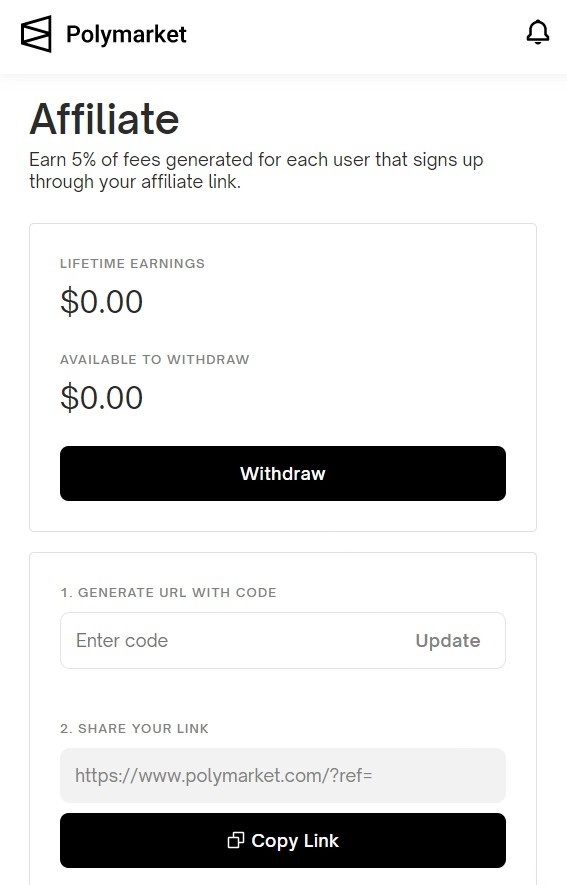Click the Update button in the code field
Screen dimensions: 567x885
(447, 641)
